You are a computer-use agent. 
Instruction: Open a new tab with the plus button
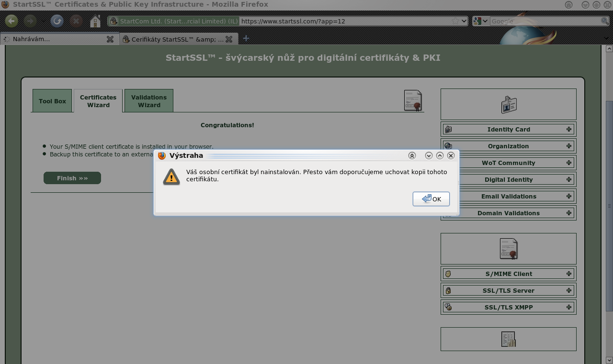246,38
